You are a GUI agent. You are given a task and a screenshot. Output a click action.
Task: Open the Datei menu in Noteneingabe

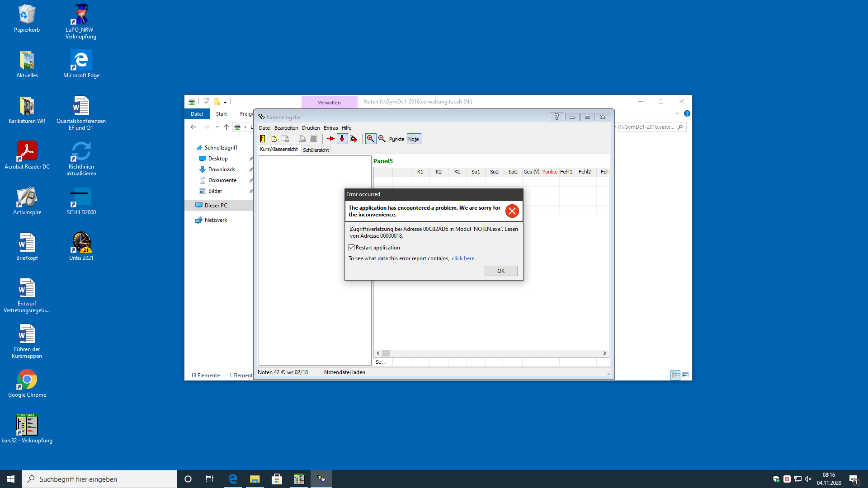[x=264, y=128]
